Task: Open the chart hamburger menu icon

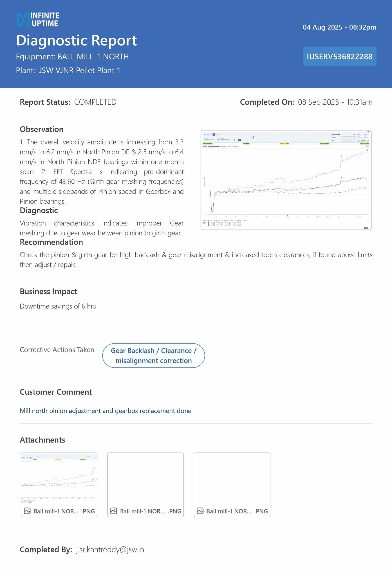Action: click(x=367, y=150)
